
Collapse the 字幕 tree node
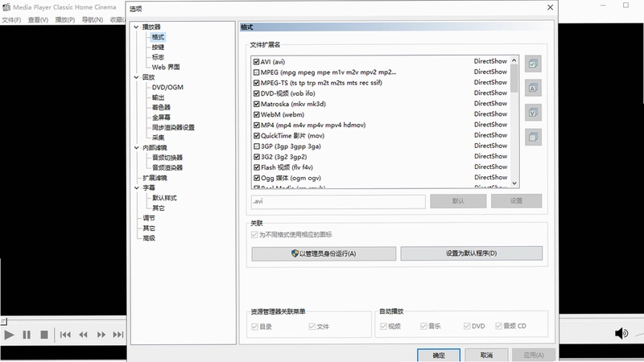pyautogui.click(x=136, y=188)
